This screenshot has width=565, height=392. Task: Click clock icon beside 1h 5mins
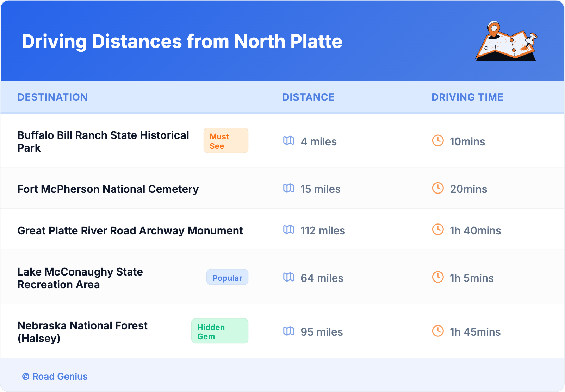click(x=438, y=277)
